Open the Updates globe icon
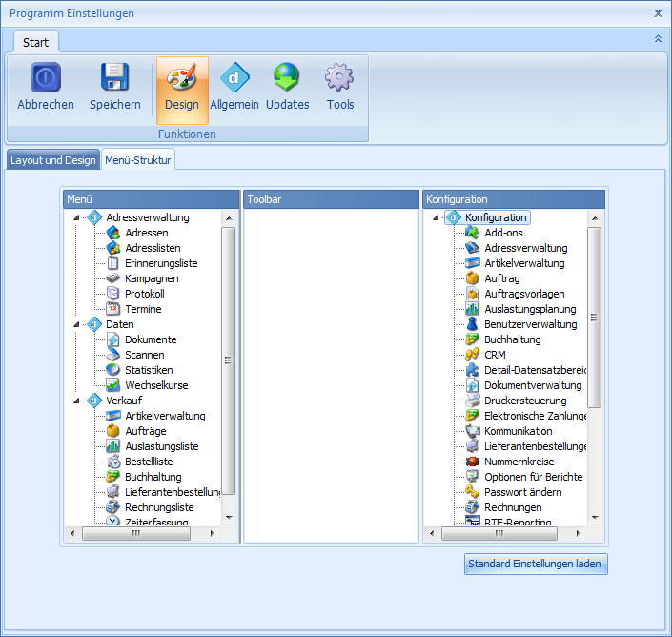 [287, 77]
